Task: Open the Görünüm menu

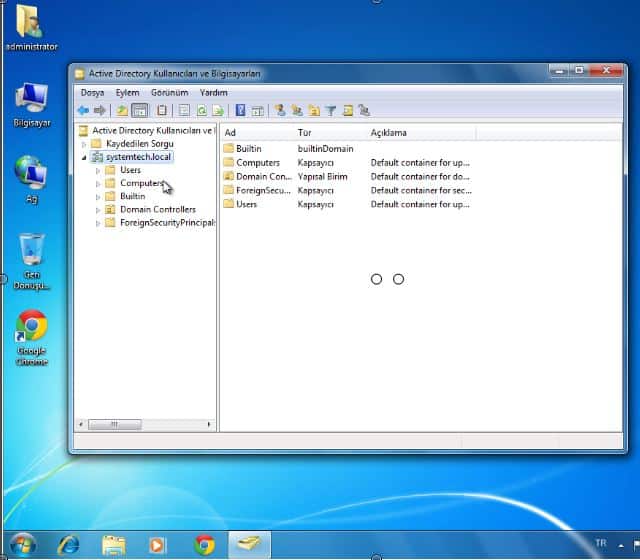Action: point(169,92)
